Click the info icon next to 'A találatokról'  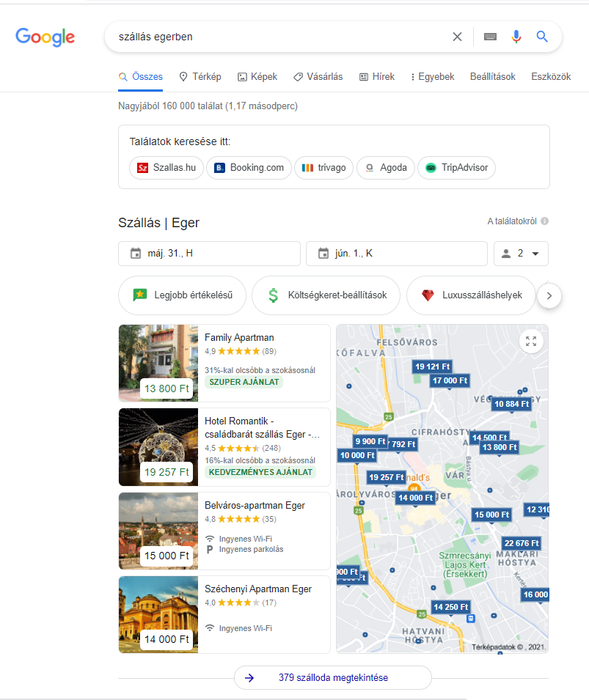pyautogui.click(x=544, y=221)
